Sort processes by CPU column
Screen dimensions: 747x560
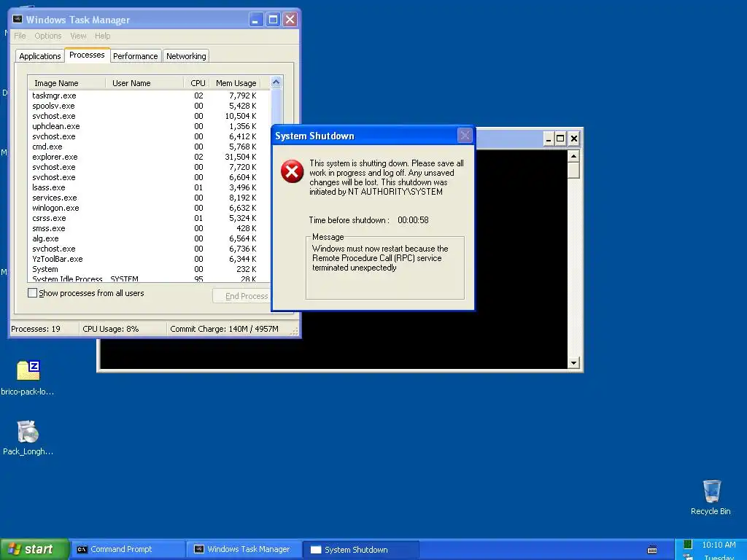pyautogui.click(x=197, y=83)
